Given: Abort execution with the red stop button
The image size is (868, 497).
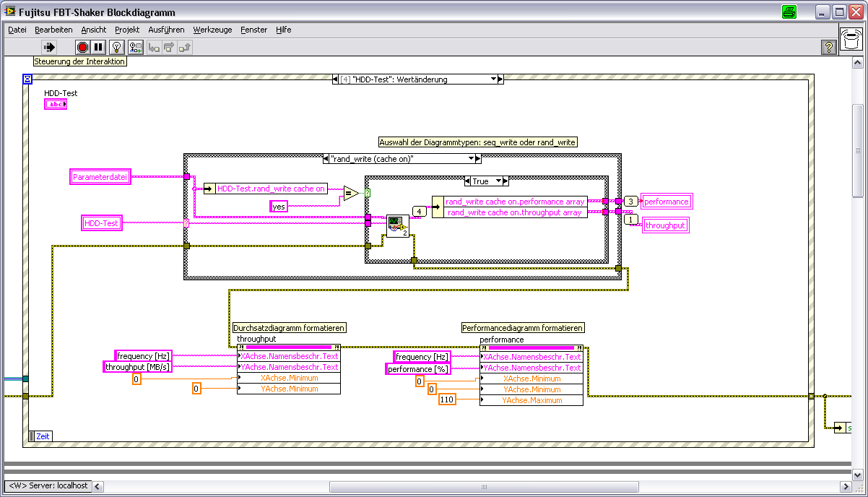Looking at the screenshot, I should [x=82, y=48].
